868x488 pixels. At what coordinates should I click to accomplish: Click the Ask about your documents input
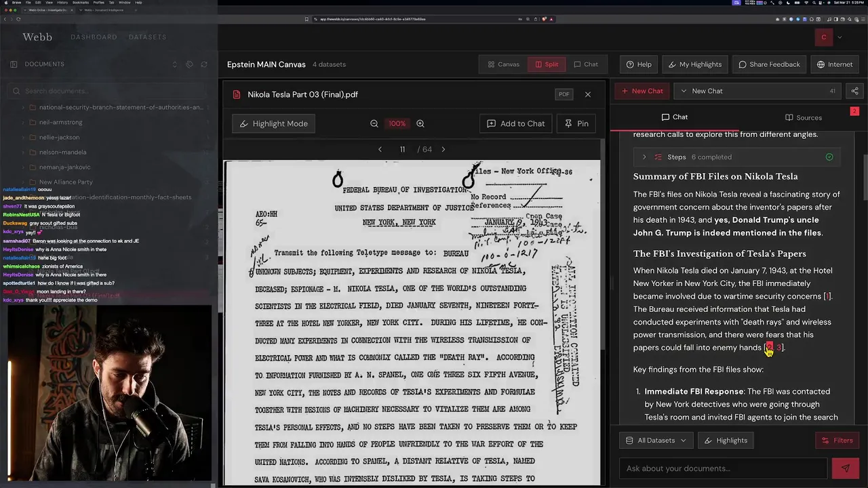(723, 468)
